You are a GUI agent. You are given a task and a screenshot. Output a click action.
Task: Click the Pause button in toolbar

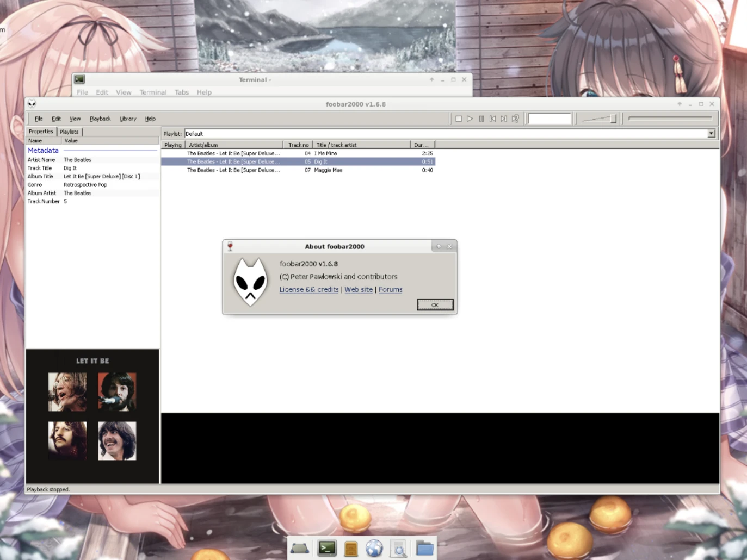coord(481,119)
